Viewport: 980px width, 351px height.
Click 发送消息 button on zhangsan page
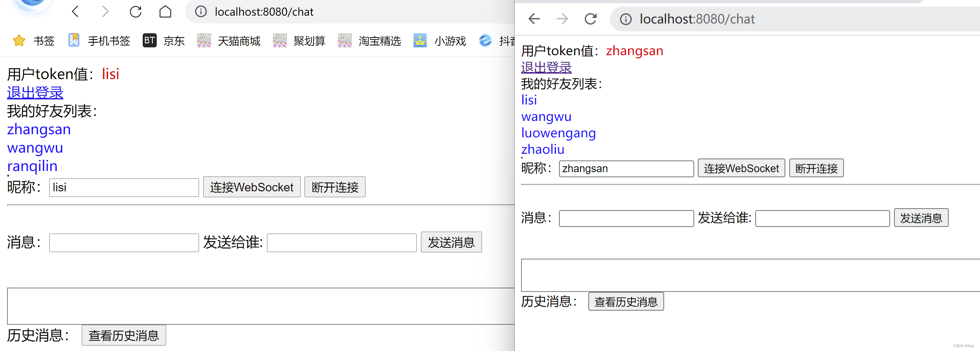pyautogui.click(x=921, y=218)
